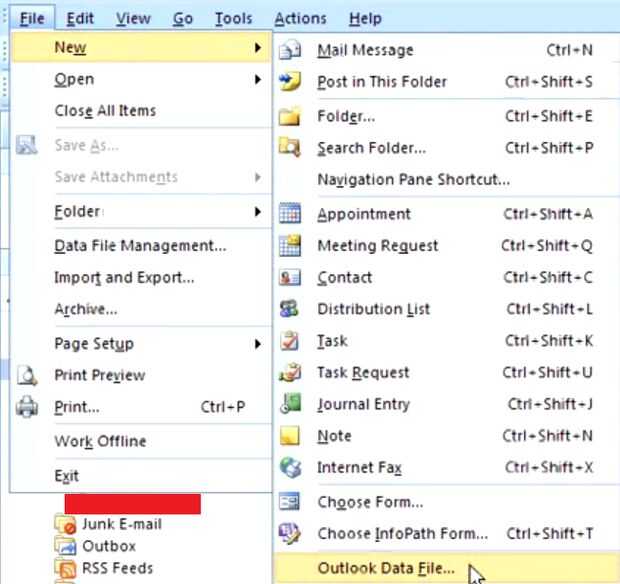Viewport: 620px width, 584px height.
Task: Click the new Folder icon
Action: (290, 116)
